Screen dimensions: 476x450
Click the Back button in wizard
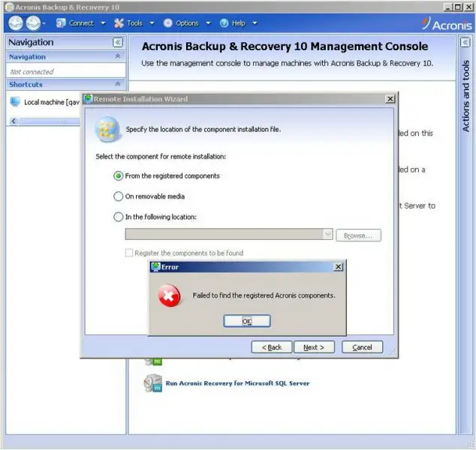coord(272,347)
